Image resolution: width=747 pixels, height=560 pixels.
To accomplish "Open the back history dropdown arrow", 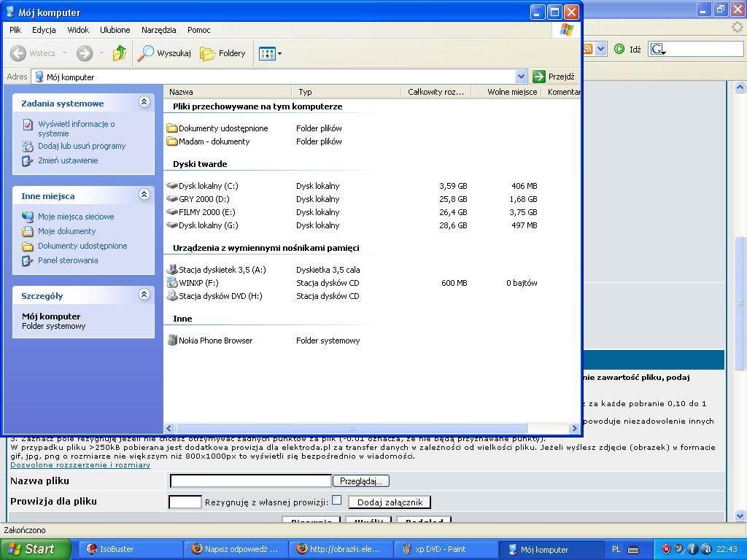I will click(64, 52).
